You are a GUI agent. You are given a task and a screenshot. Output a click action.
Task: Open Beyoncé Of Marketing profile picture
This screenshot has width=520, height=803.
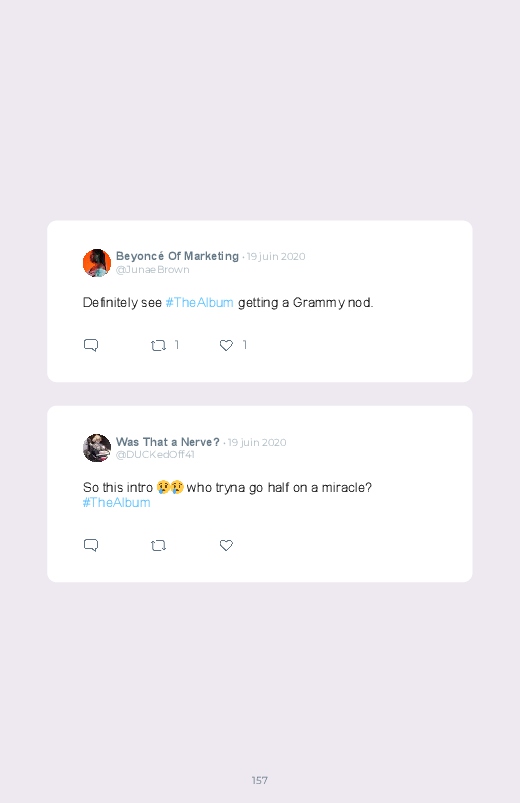click(97, 263)
